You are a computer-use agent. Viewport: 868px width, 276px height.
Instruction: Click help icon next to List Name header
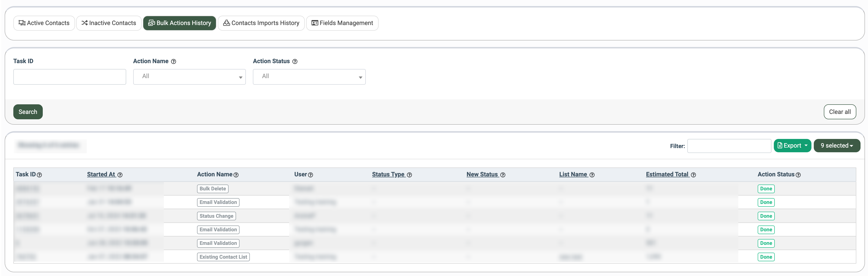pos(592,175)
